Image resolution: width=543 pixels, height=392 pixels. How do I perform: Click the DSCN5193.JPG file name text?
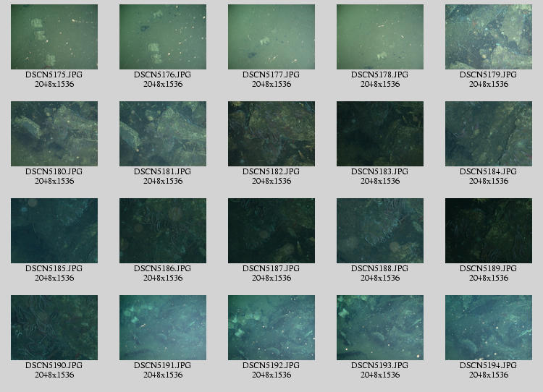[x=380, y=365]
